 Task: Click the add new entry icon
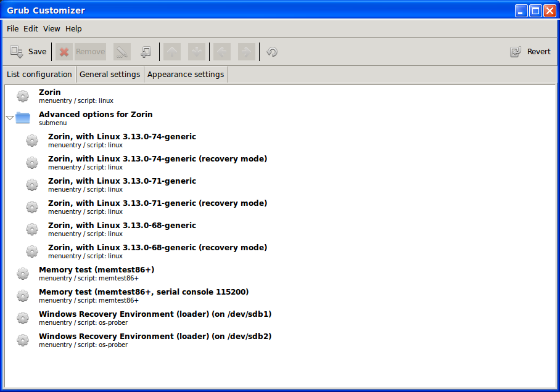pyautogui.click(x=146, y=52)
